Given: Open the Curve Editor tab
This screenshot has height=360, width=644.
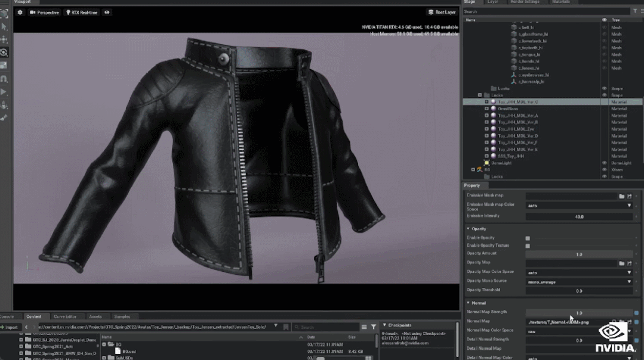Looking at the screenshot, I should pyautogui.click(x=64, y=316).
